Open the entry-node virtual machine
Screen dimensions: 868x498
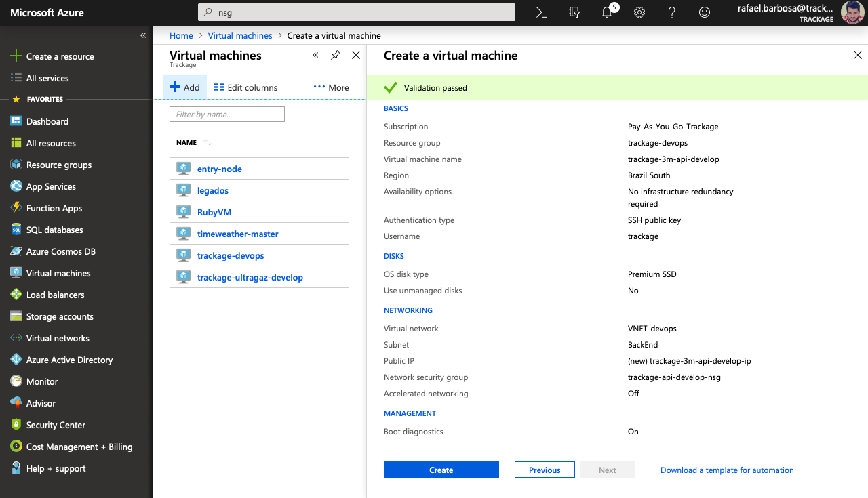[220, 169]
